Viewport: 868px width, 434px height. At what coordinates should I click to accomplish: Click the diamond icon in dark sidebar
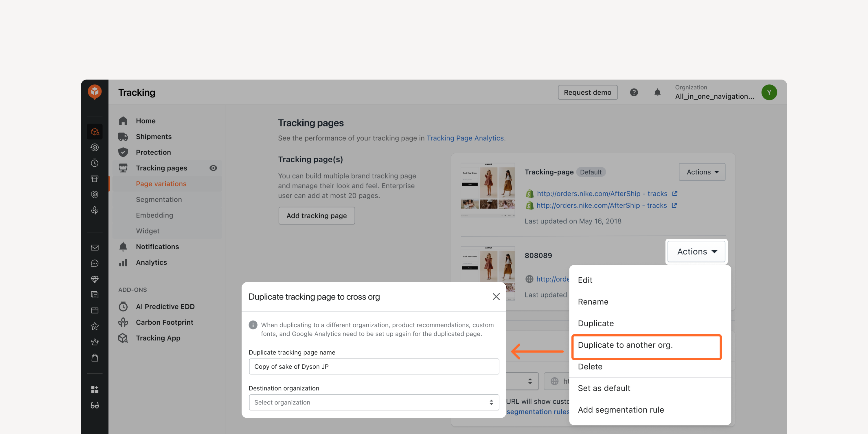(95, 279)
